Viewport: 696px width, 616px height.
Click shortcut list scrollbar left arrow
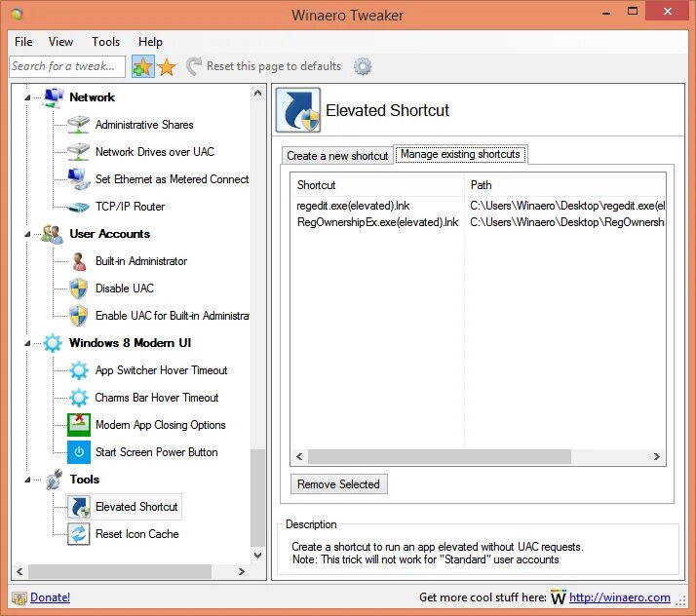pyautogui.click(x=299, y=457)
